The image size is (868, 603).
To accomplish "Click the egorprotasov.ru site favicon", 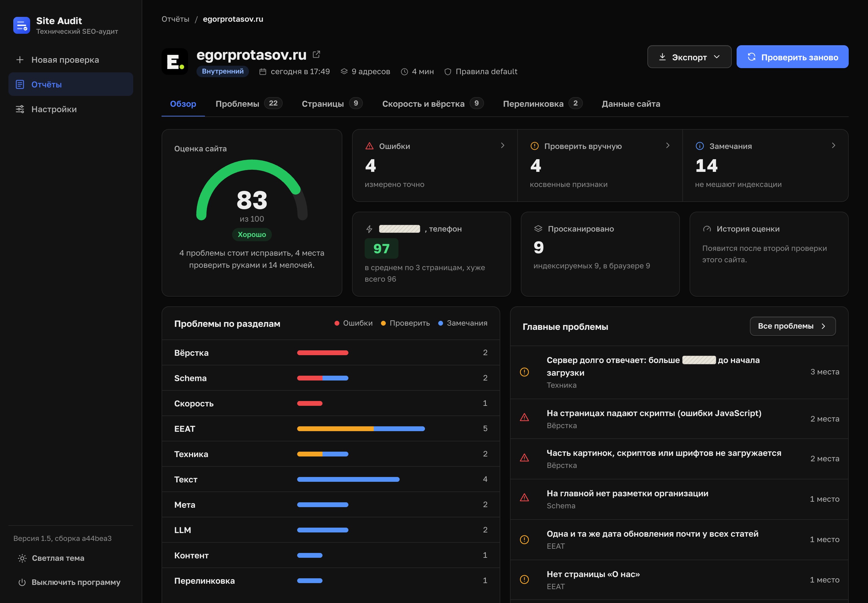I will click(x=175, y=62).
